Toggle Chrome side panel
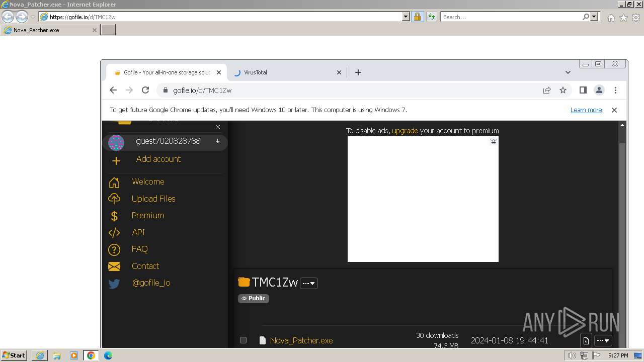 [583, 90]
